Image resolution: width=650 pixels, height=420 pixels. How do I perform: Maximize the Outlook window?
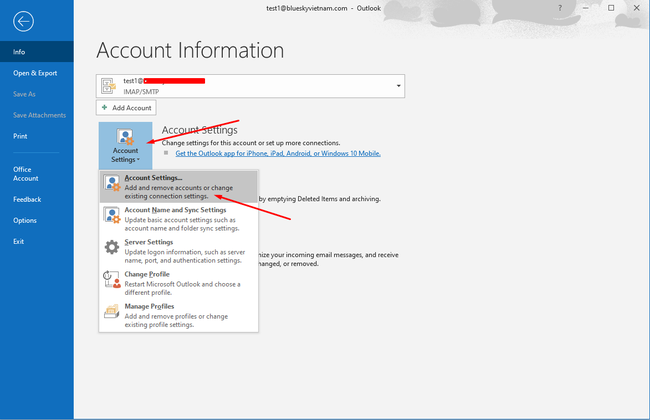click(x=611, y=8)
